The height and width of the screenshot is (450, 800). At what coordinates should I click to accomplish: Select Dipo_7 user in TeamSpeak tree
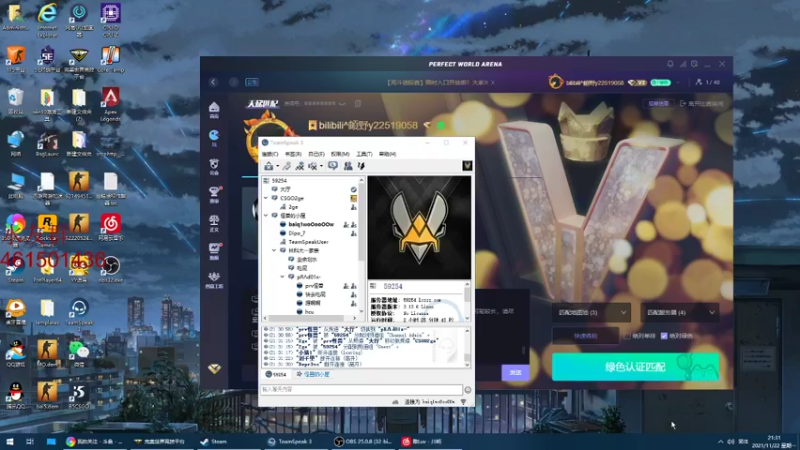(x=296, y=233)
